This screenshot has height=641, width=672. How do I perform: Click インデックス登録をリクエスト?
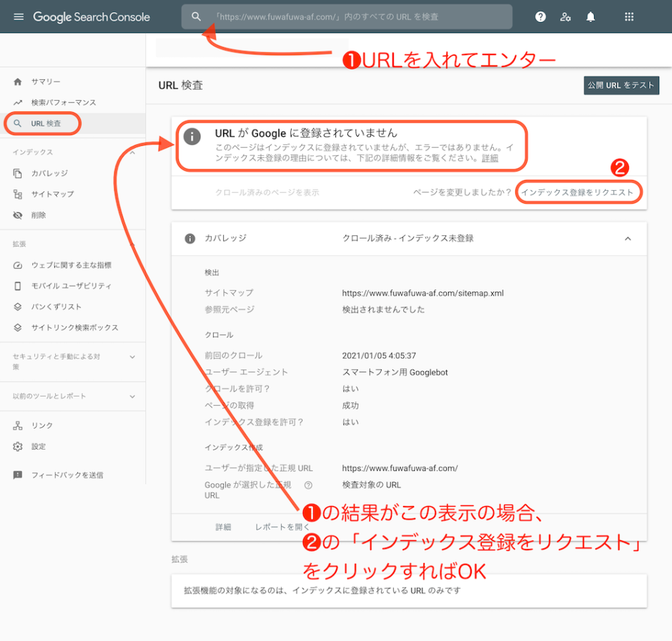pos(578,192)
